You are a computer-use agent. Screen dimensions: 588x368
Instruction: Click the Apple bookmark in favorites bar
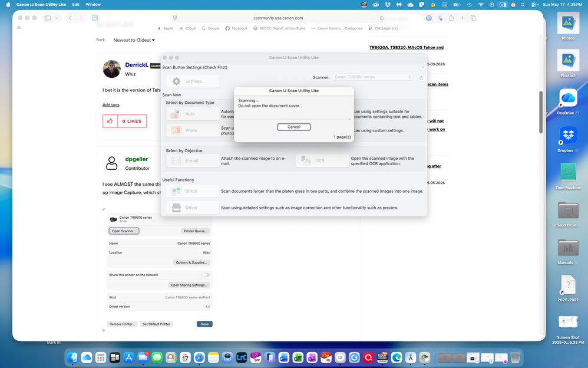(x=165, y=28)
